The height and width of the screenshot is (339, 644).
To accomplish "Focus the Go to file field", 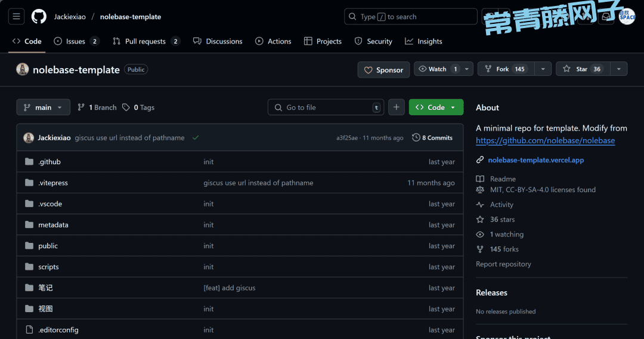I will [x=326, y=107].
